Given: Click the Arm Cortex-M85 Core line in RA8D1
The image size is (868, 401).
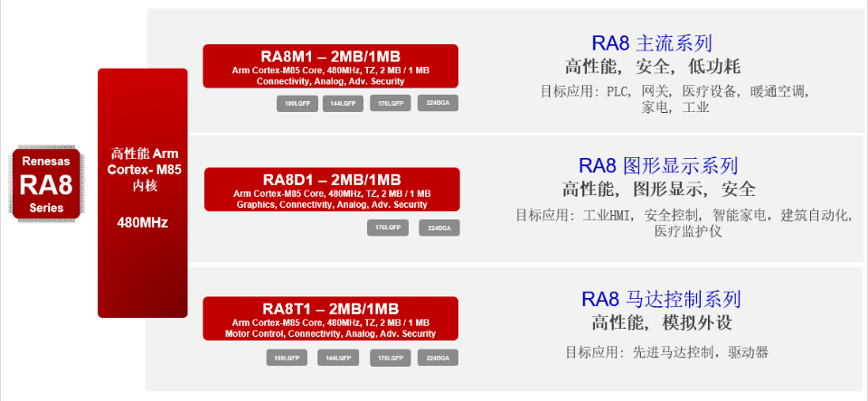Looking at the screenshot, I should point(332,193).
